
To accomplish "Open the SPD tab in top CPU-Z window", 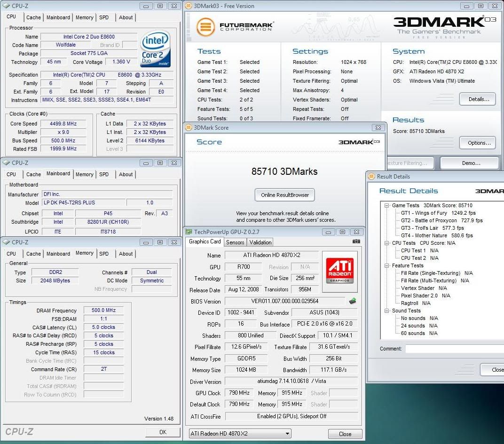I will click(104, 17).
